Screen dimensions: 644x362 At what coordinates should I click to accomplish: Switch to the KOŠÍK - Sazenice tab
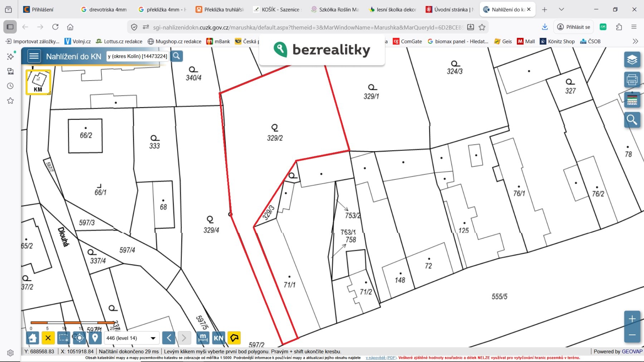[x=277, y=10]
